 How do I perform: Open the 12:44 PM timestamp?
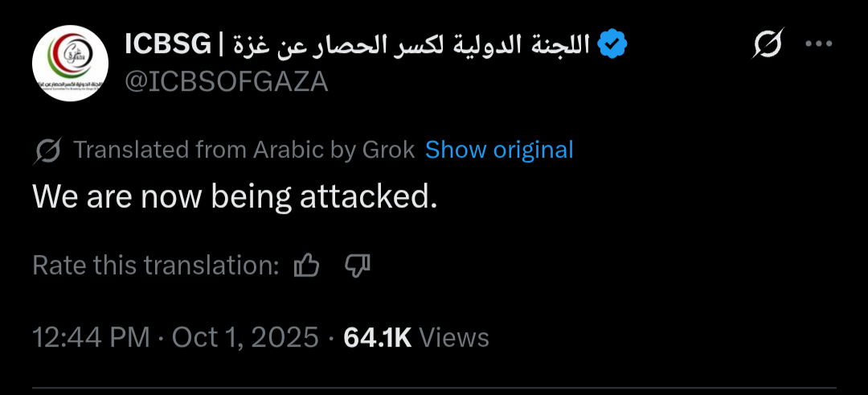click(92, 338)
